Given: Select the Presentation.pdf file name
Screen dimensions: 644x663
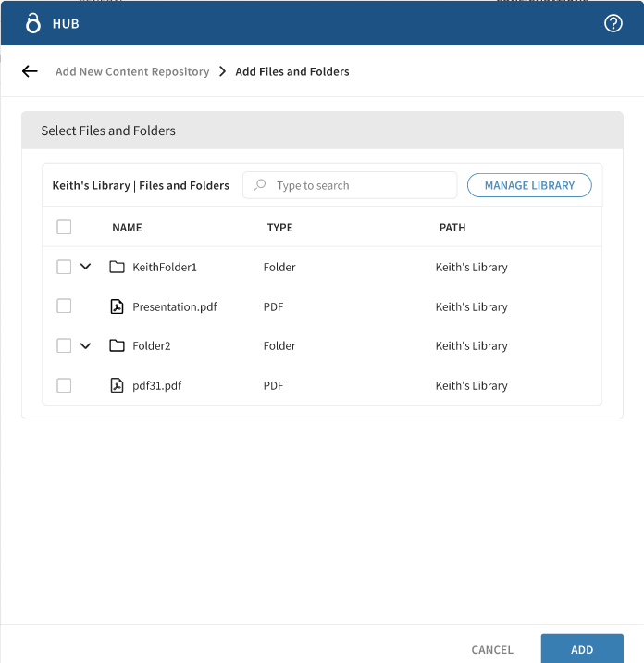Looking at the screenshot, I should click(x=175, y=306).
